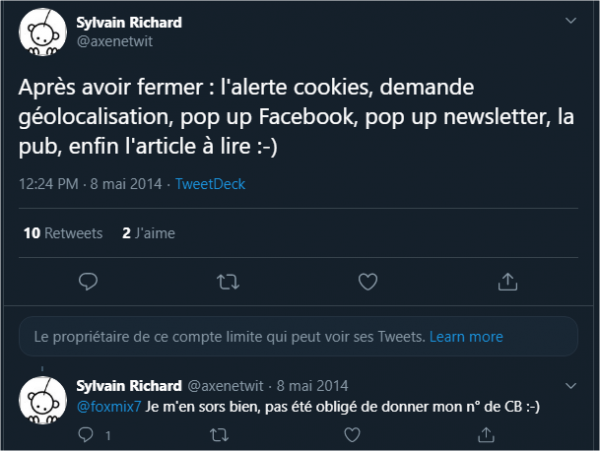Share the reply tweet
The width and height of the screenshot is (600, 451).
(x=485, y=435)
